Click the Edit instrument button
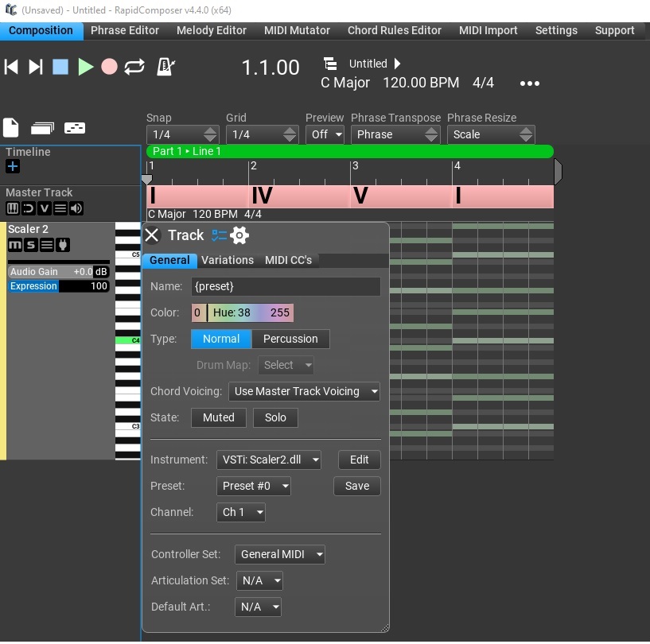 [359, 460]
